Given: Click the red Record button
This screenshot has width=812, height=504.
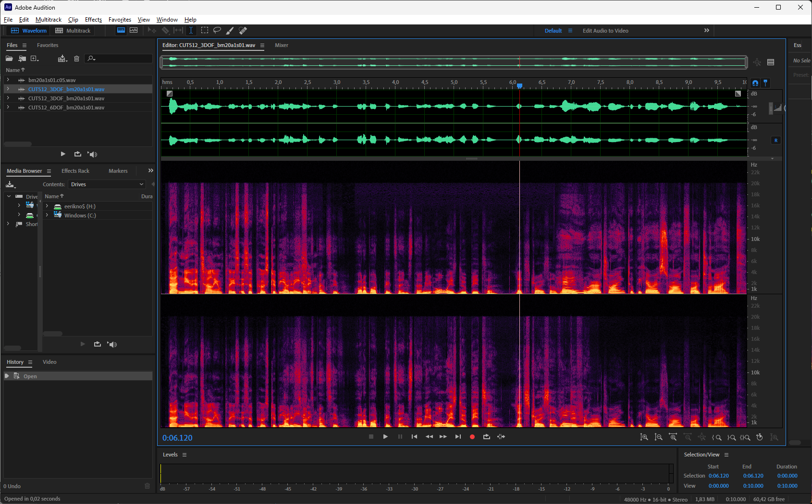Looking at the screenshot, I should click(472, 437).
